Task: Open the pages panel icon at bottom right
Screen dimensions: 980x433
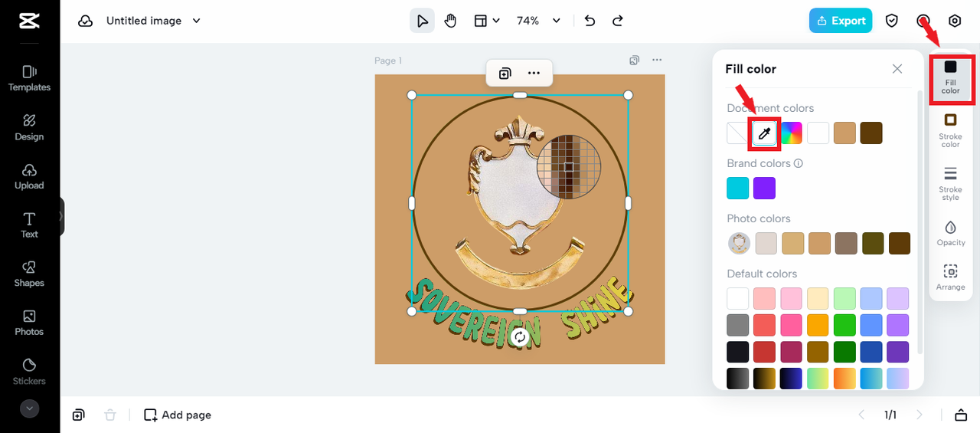Action: tap(960, 415)
